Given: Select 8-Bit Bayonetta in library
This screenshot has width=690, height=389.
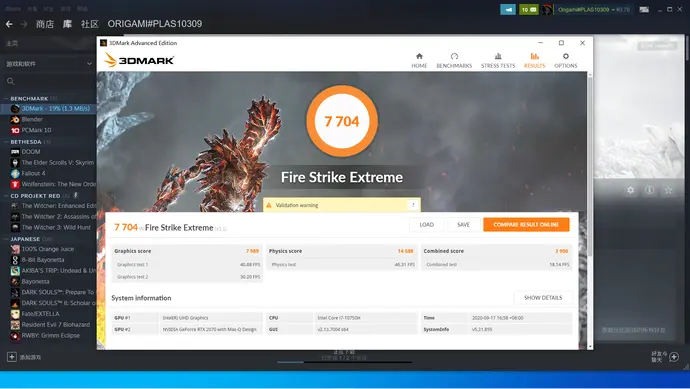Looking at the screenshot, I should pyautogui.click(x=48, y=260).
